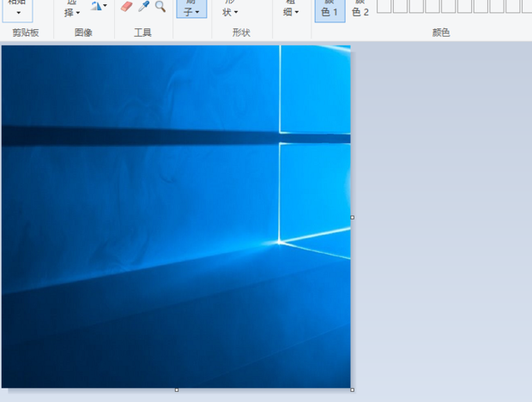Viewport: 532px width, 402px height.
Task: Click the 颜色 group label
Action: (x=441, y=33)
